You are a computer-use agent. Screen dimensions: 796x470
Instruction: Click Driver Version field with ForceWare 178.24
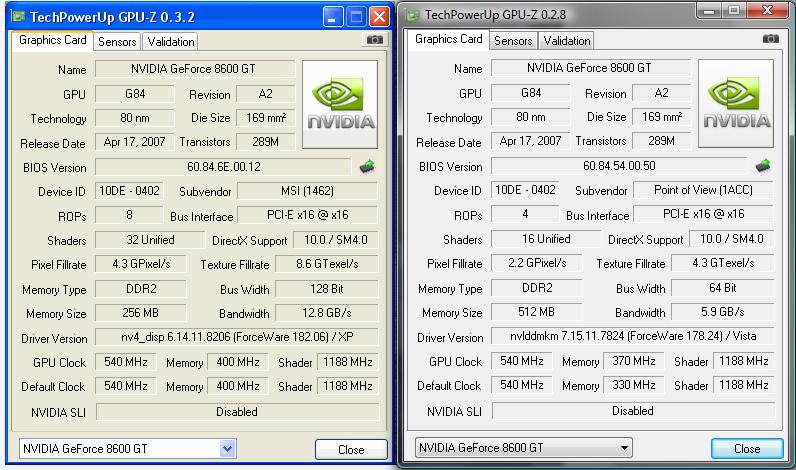pos(633,336)
